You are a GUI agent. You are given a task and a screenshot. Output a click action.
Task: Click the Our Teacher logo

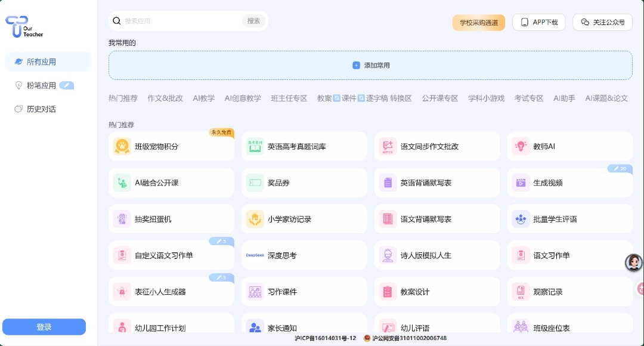pos(24,26)
